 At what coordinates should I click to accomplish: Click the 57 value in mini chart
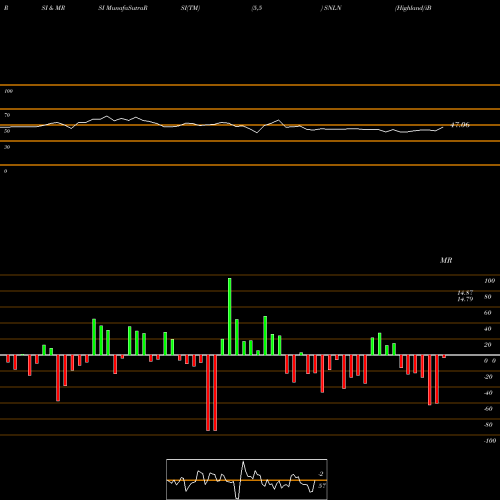pos(322,486)
